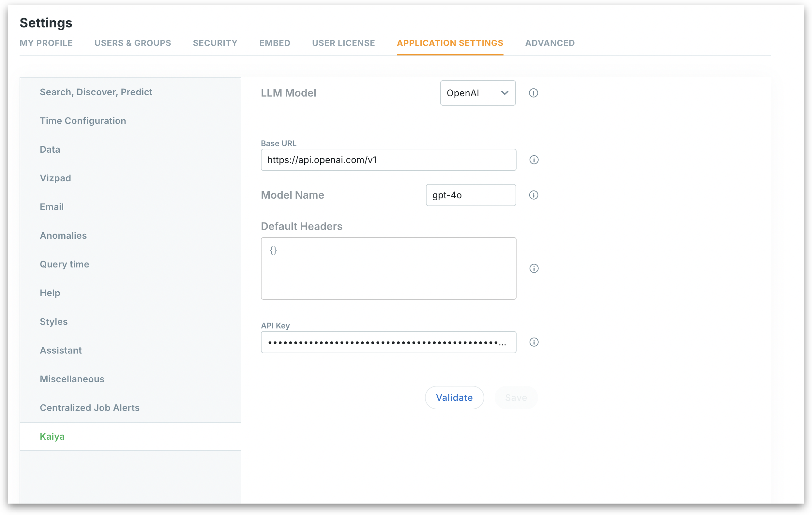Select Vizpad in the settings sidebar

(x=55, y=178)
